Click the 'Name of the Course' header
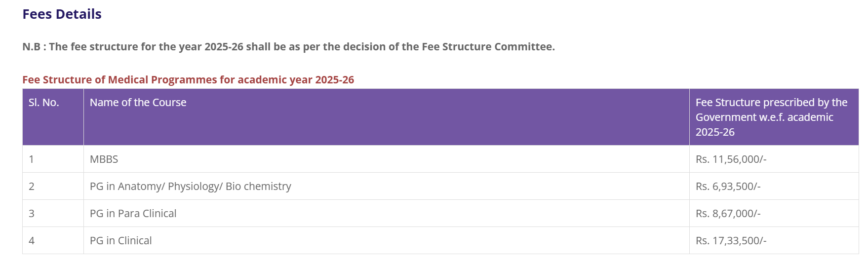 (x=138, y=103)
